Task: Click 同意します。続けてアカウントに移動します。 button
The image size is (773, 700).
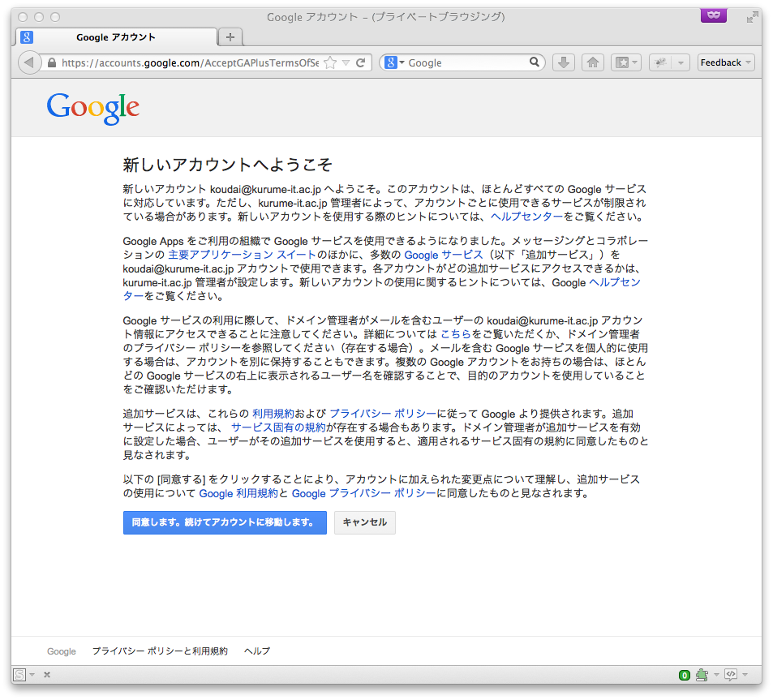Action: [x=225, y=522]
